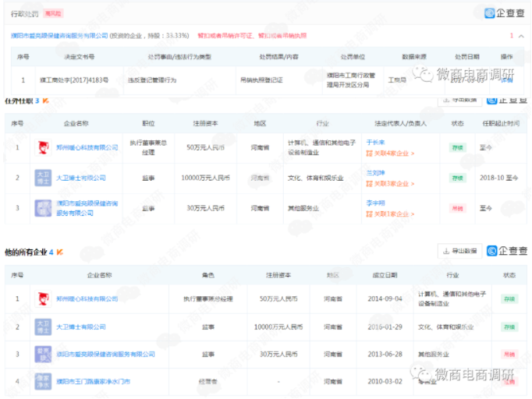Click the 高风险 tag beside 行政处罚
This screenshot has height=399, width=532.
click(x=54, y=14)
